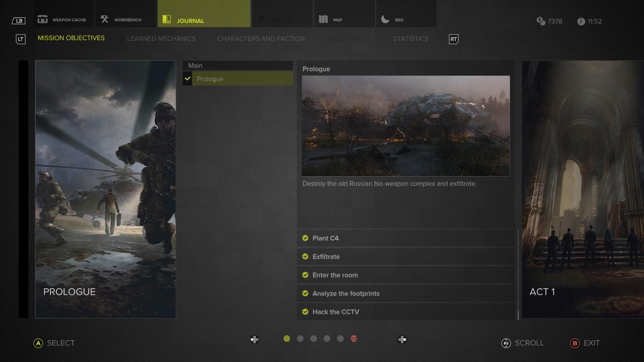644x362 pixels.
Task: Open Characters and Faction tab
Action: click(x=261, y=39)
